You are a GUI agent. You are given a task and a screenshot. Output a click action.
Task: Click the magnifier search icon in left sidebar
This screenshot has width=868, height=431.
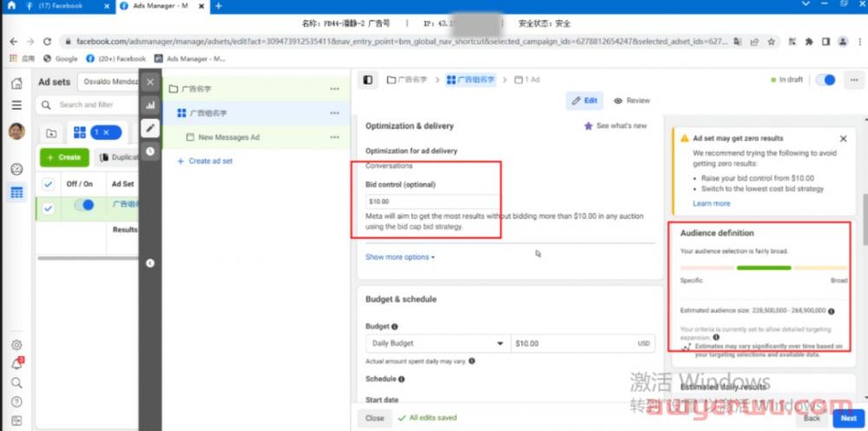point(17,383)
